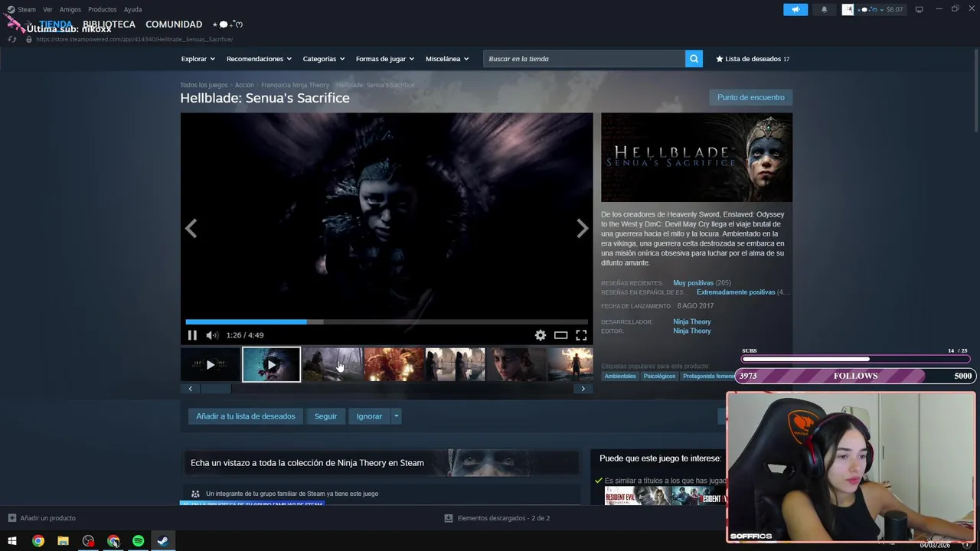Image resolution: width=980 pixels, height=551 pixels.
Task: Open Extremadamente positivas reviews link
Action: pos(736,292)
